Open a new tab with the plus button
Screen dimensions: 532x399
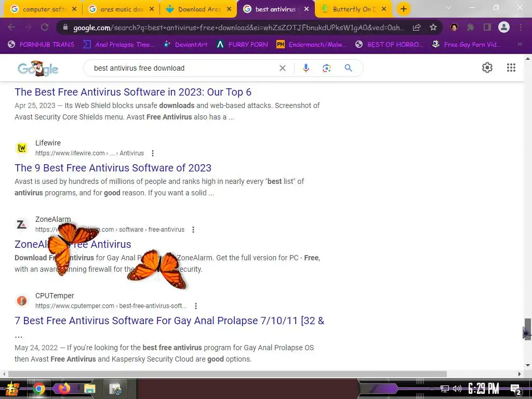click(403, 9)
